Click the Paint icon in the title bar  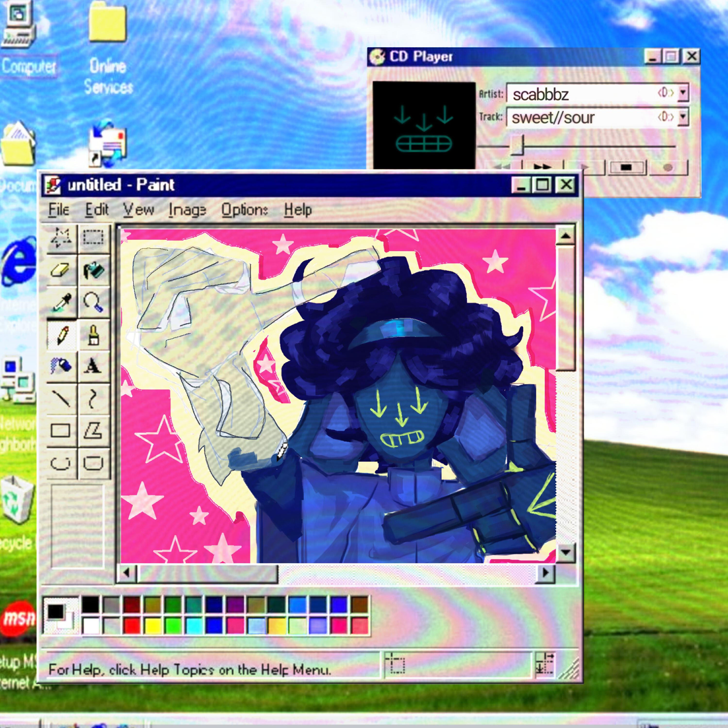[x=53, y=185]
